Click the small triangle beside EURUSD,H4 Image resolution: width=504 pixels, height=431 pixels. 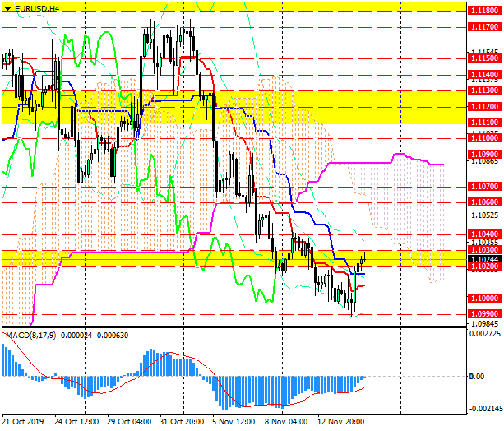point(6,7)
